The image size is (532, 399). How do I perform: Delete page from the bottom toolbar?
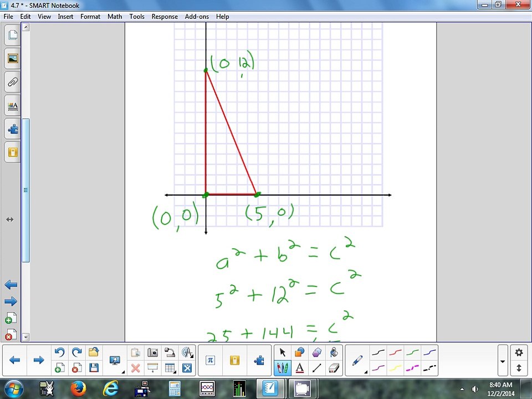pos(76,368)
